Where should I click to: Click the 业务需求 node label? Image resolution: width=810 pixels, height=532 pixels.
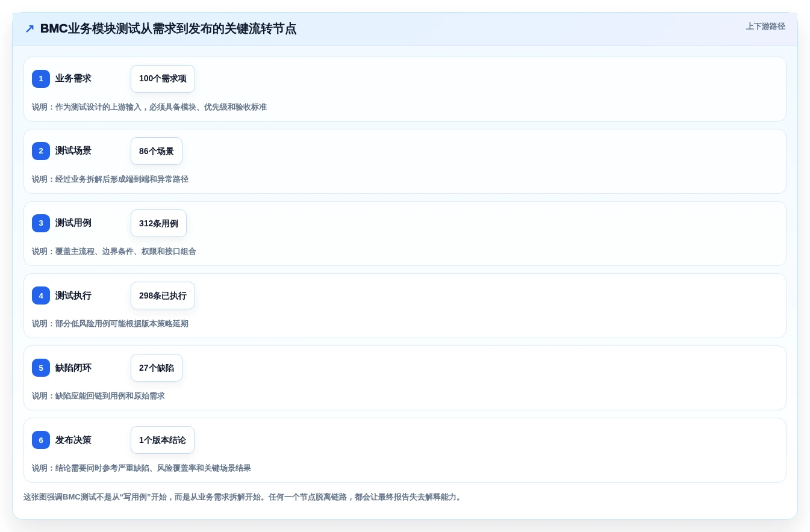pyautogui.click(x=73, y=79)
